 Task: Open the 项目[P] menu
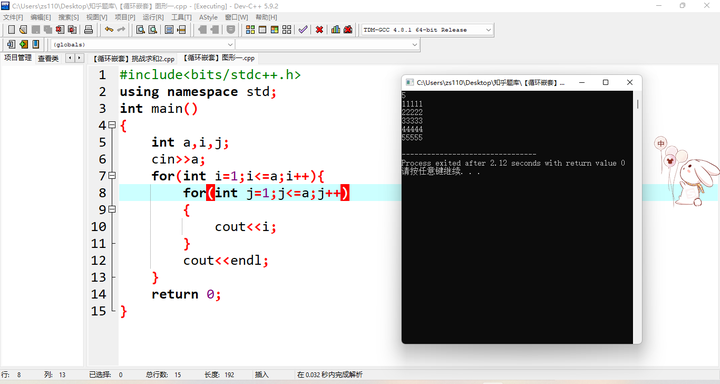pos(125,17)
